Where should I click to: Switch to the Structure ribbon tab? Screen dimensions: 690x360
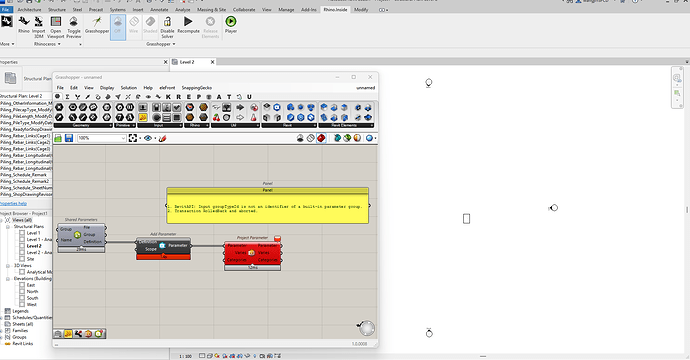tap(56, 10)
